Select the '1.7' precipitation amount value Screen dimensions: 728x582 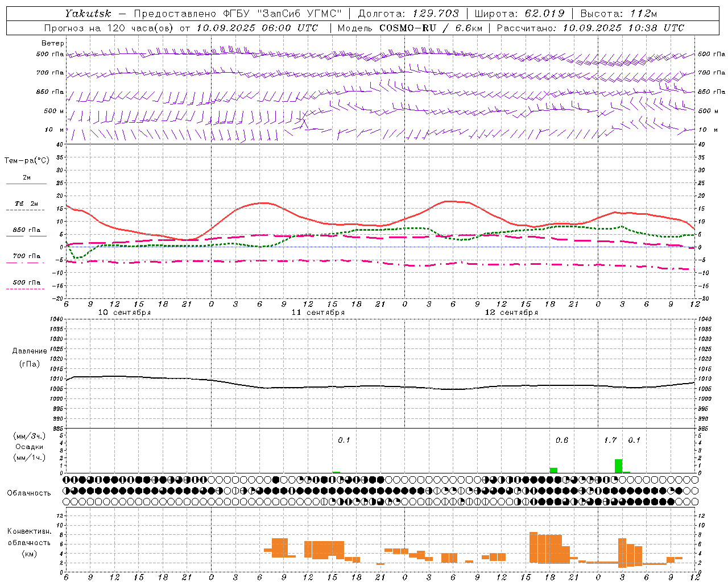click(610, 440)
